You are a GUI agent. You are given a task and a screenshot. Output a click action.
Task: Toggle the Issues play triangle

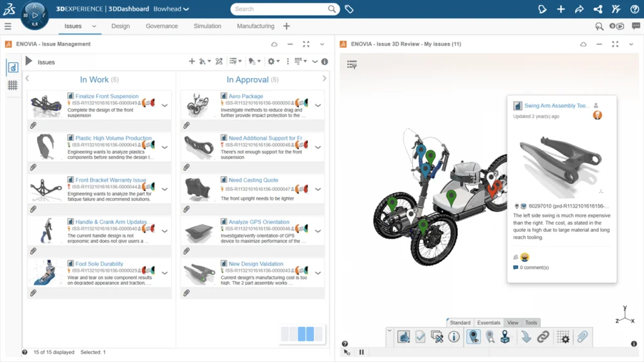[x=29, y=61]
